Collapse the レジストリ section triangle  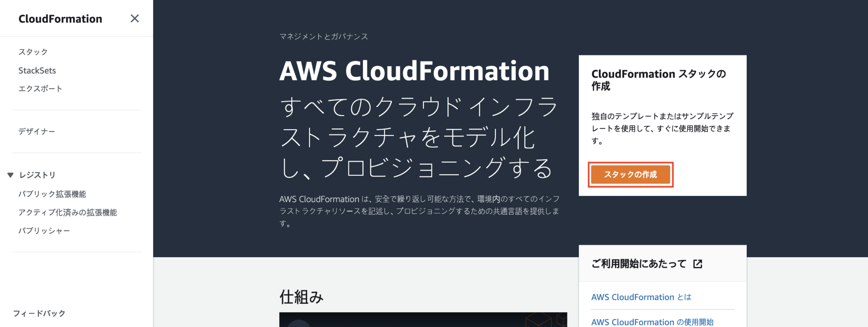[x=10, y=175]
